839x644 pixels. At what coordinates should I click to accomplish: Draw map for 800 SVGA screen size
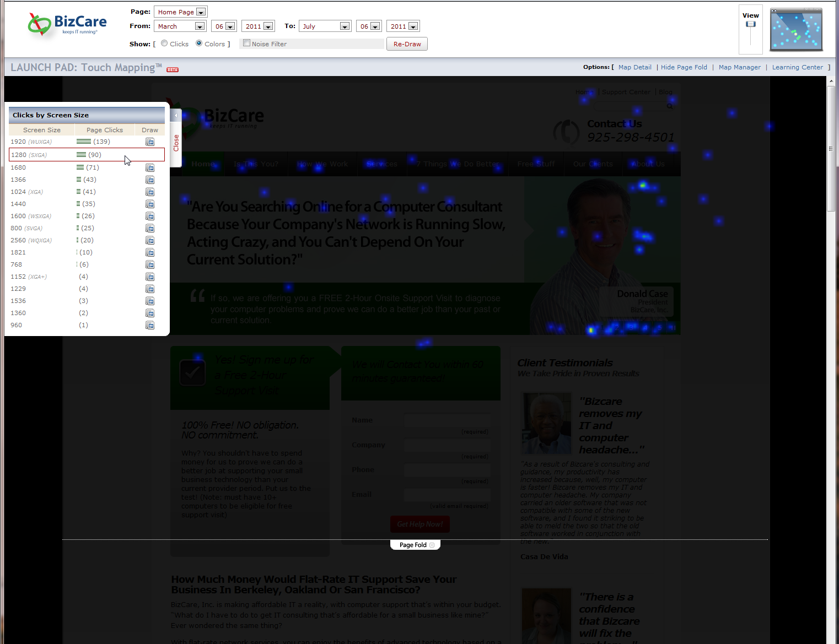point(150,228)
